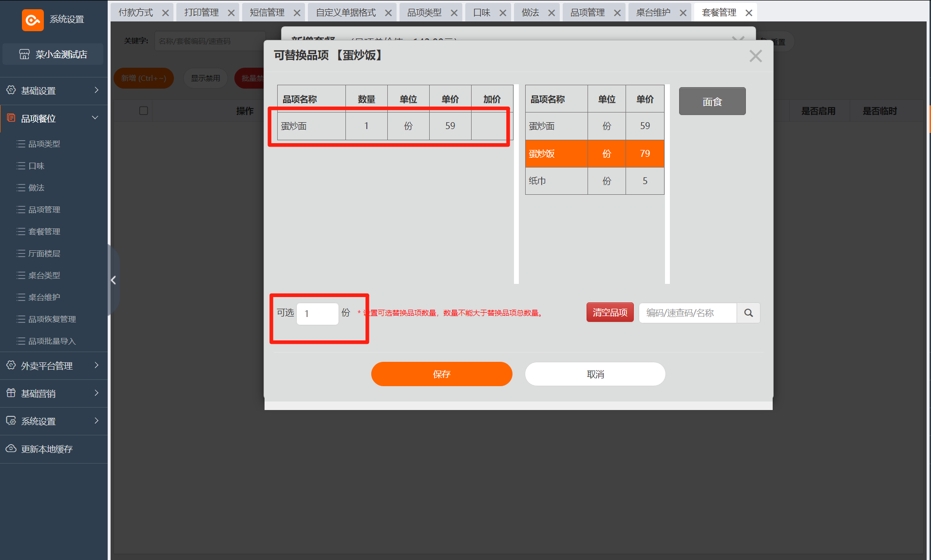Switch to the 短信管理 tab
931x560 pixels.
267,13
